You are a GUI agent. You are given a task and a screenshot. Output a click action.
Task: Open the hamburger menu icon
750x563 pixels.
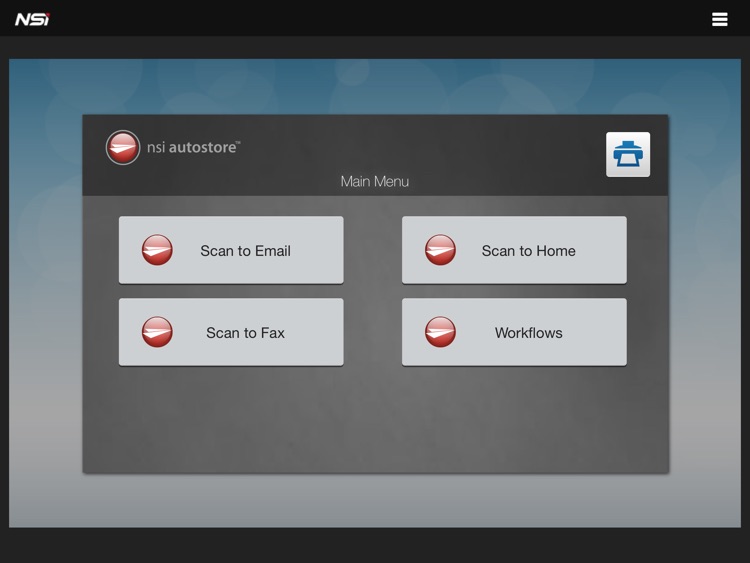coord(719,19)
